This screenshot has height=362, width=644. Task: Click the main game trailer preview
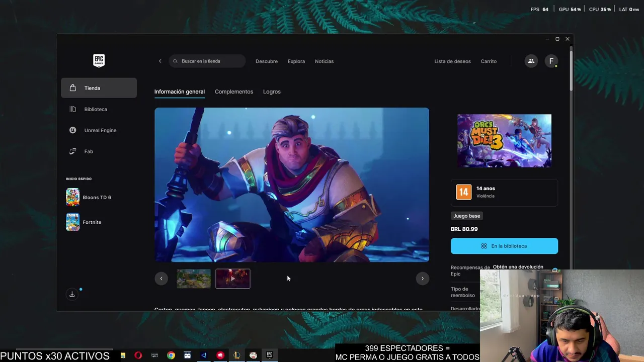[292, 185]
